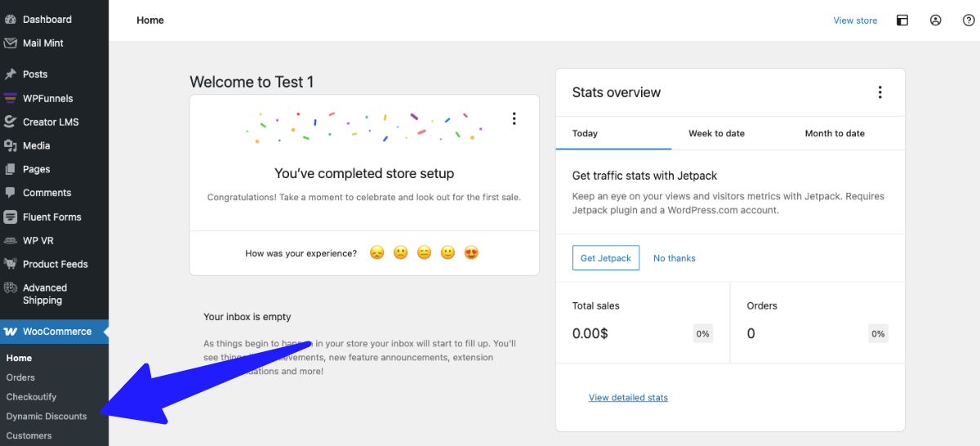Click the Product Feeds cart icon
The height and width of the screenshot is (446, 980).
[x=11, y=264]
